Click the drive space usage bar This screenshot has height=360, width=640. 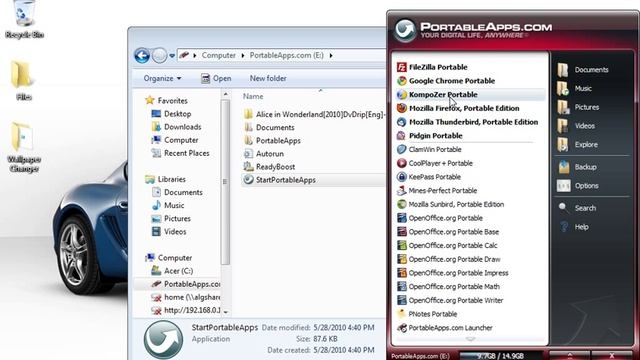point(501,356)
